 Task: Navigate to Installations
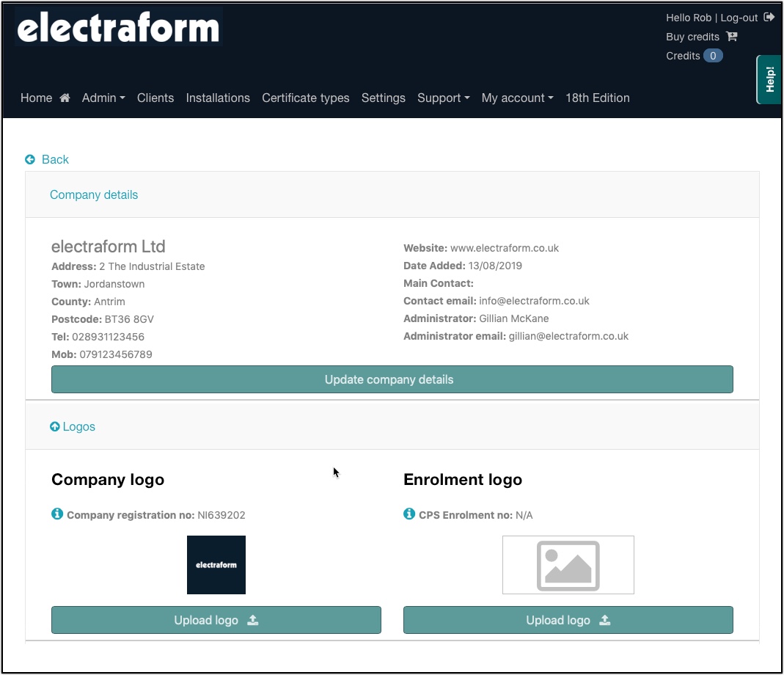[218, 98]
